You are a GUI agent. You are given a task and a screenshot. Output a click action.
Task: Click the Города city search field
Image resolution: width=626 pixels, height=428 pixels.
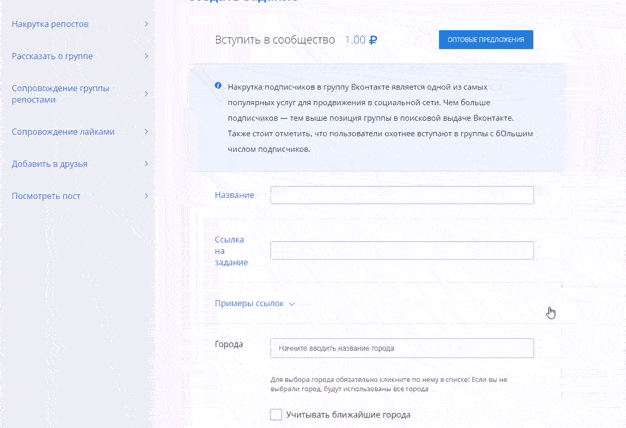click(x=401, y=348)
